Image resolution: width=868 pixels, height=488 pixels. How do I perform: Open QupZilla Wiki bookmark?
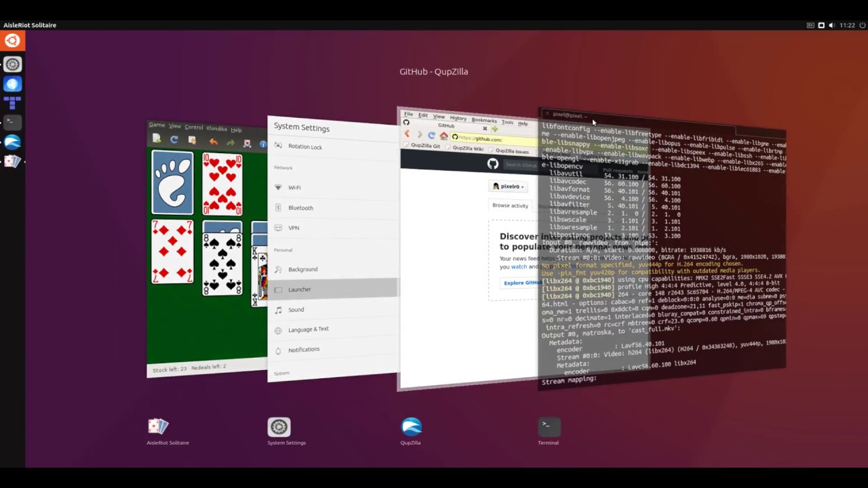(x=465, y=148)
